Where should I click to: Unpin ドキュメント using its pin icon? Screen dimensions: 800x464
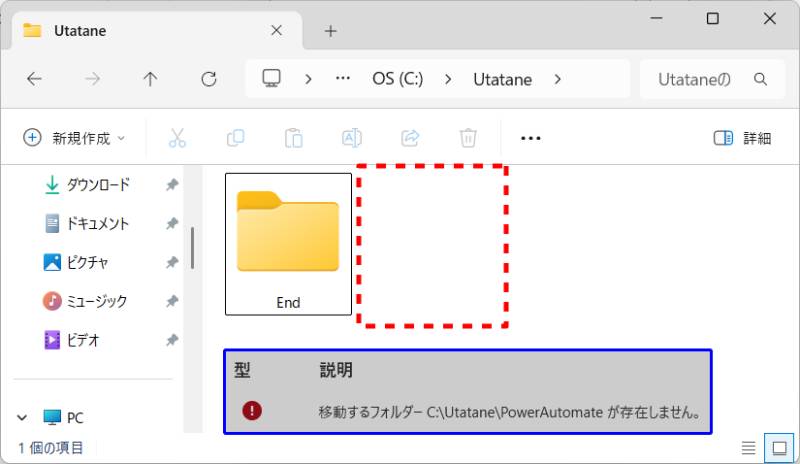[x=172, y=223]
